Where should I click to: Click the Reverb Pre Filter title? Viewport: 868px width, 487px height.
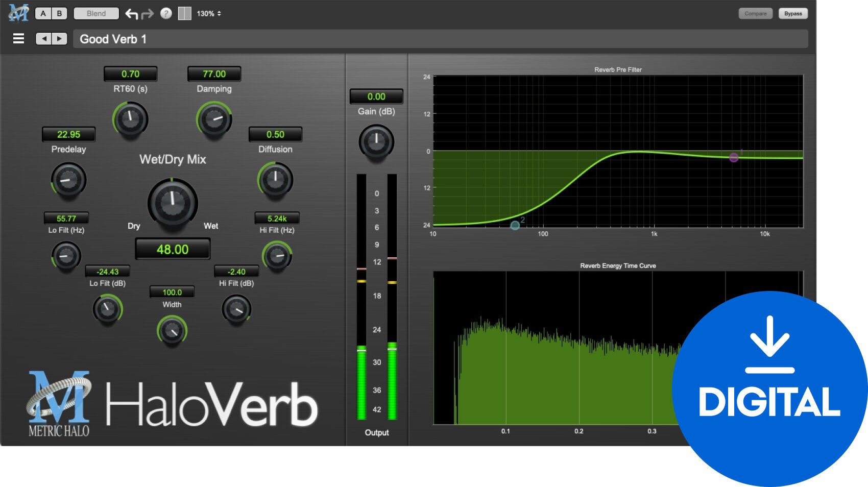point(618,69)
